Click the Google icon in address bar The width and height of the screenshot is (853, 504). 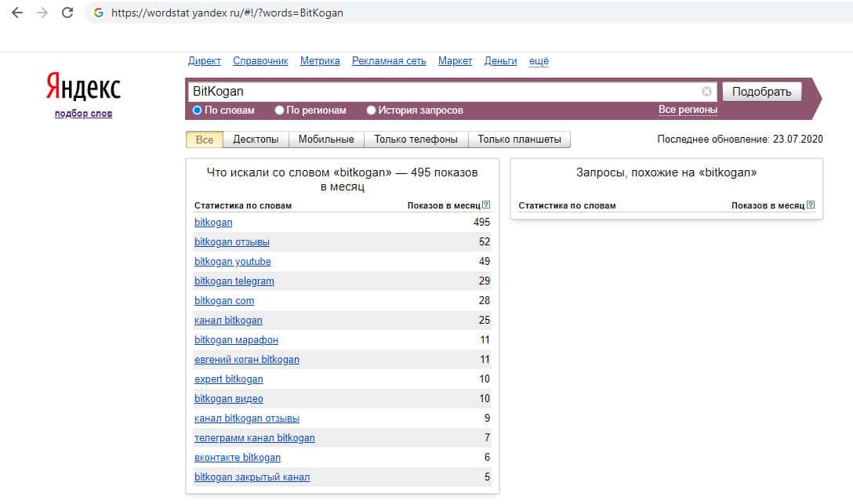pos(99,13)
